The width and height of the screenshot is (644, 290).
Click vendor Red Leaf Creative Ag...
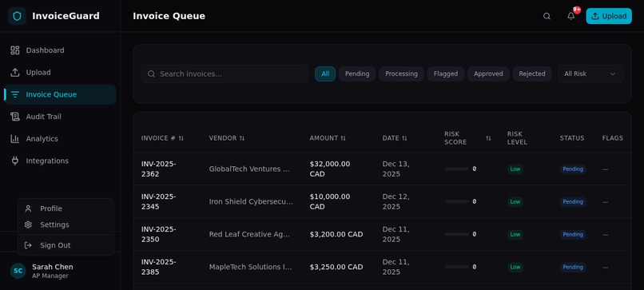coord(250,234)
